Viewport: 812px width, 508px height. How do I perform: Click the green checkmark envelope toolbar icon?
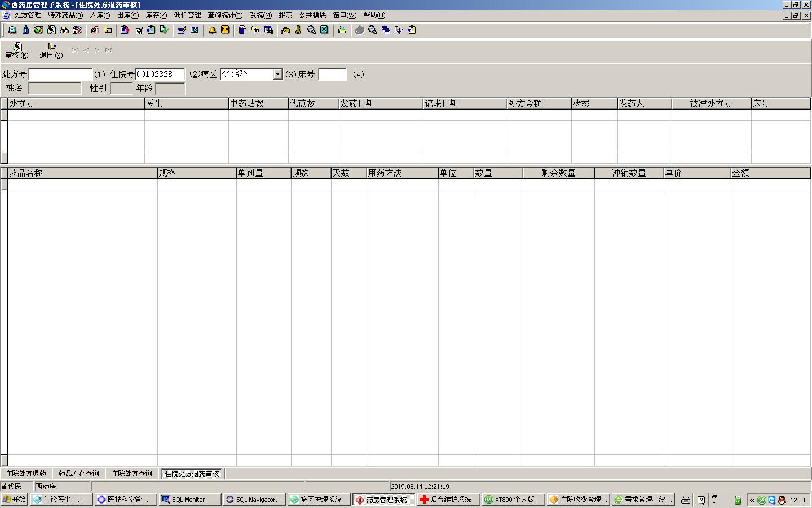pyautogui.click(x=38, y=30)
